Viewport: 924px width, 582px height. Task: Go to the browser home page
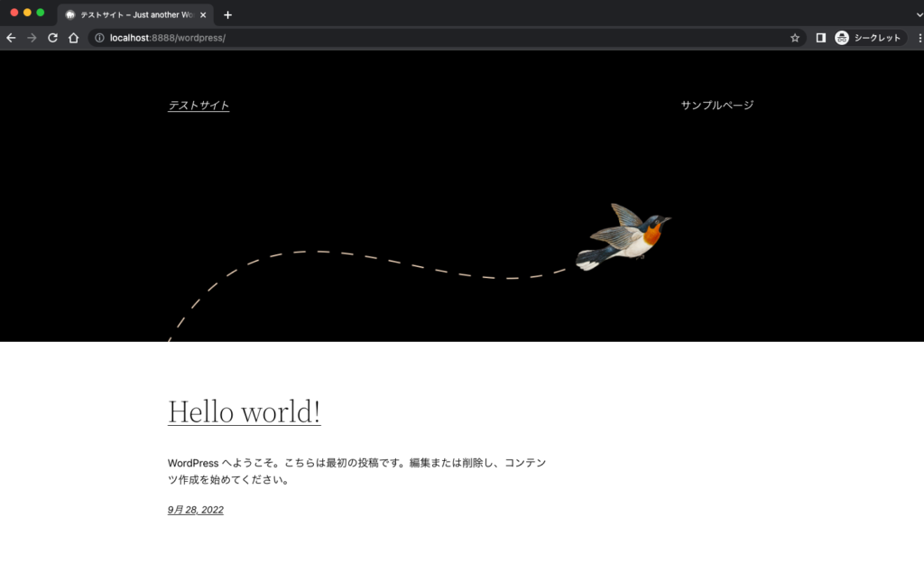74,38
